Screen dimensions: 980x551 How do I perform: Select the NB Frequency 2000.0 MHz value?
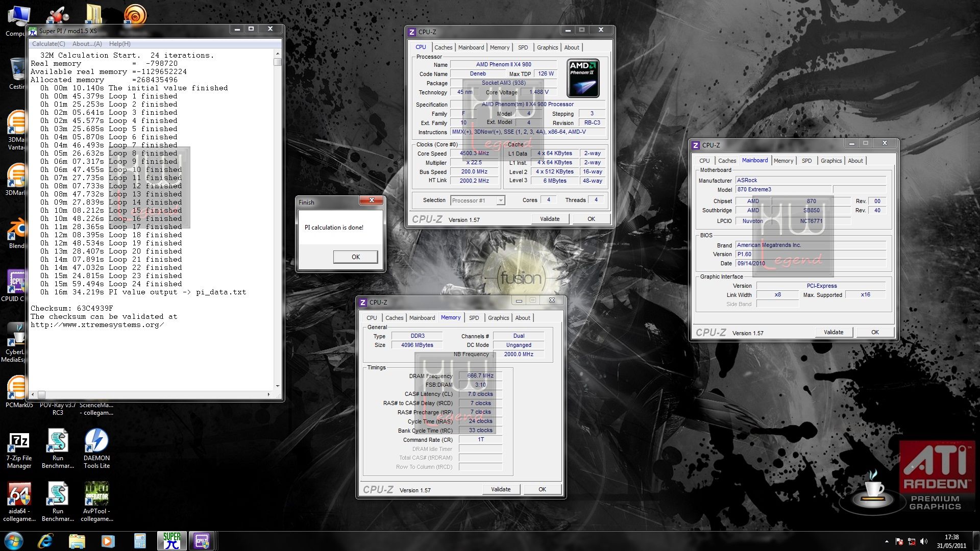click(519, 355)
